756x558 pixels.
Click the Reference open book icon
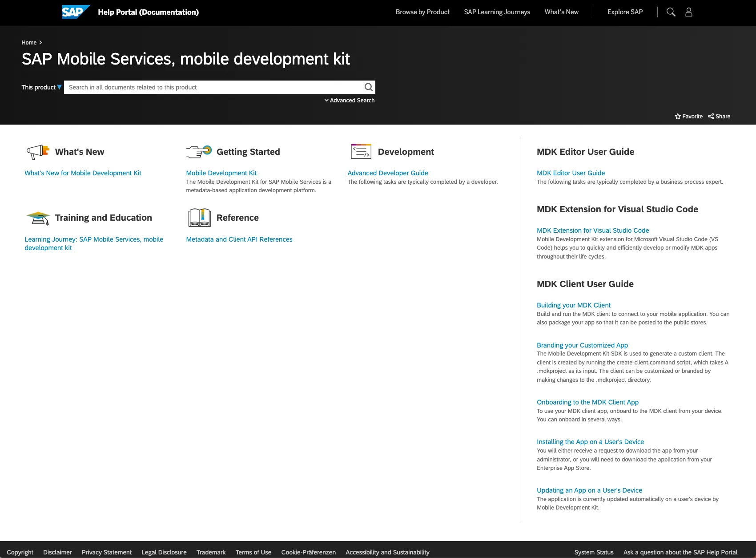[199, 218]
